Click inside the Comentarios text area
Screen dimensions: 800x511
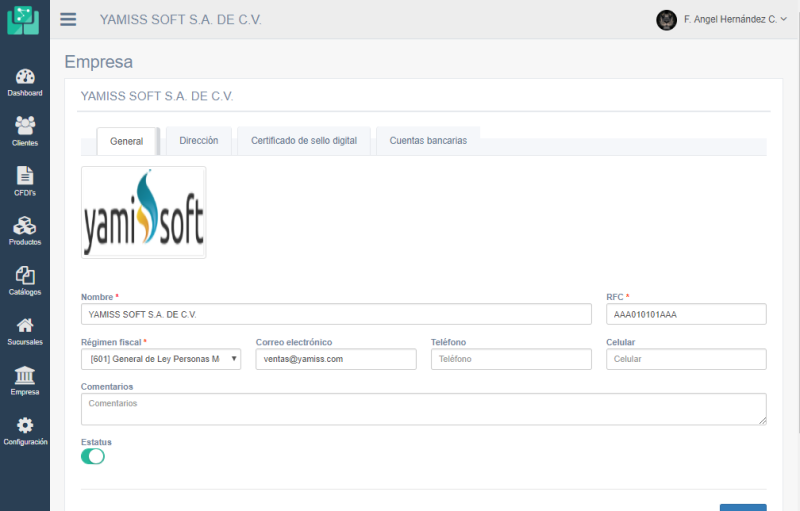click(x=423, y=409)
